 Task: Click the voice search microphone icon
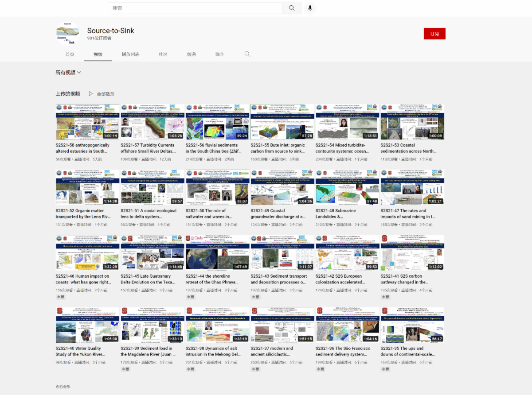tap(310, 8)
